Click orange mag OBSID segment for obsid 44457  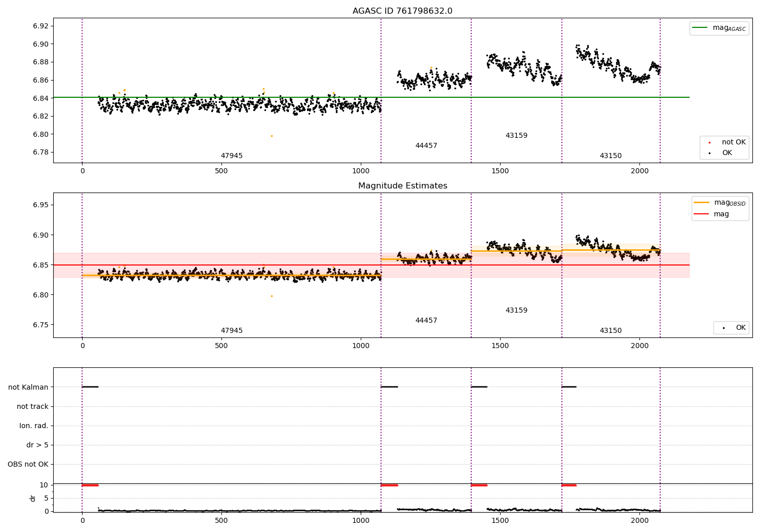(426, 259)
